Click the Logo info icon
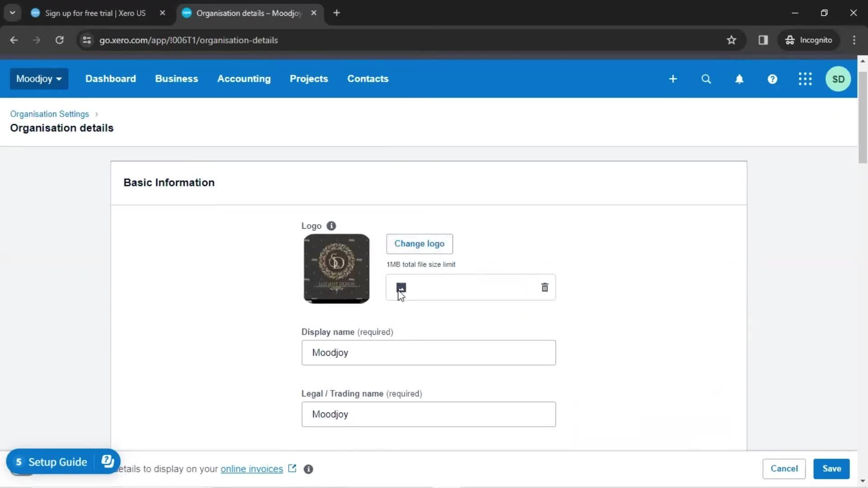Screen dimensions: 868x488 pos(331,226)
